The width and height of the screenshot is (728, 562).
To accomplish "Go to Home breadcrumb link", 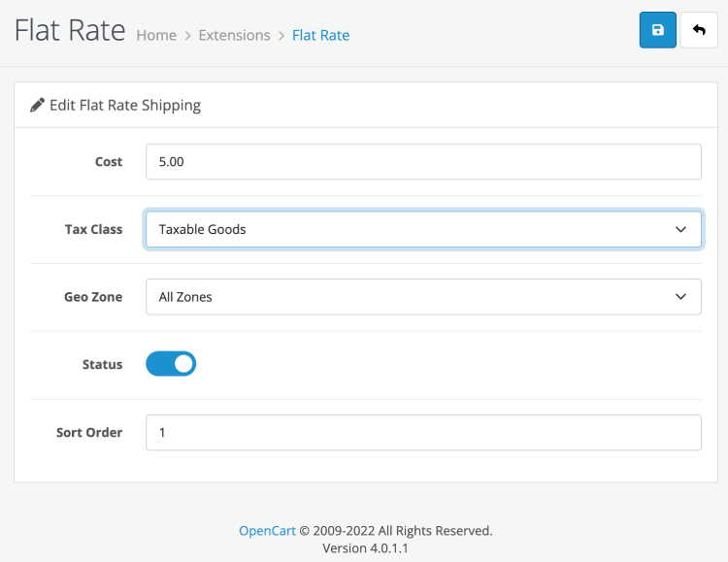I will click(156, 35).
